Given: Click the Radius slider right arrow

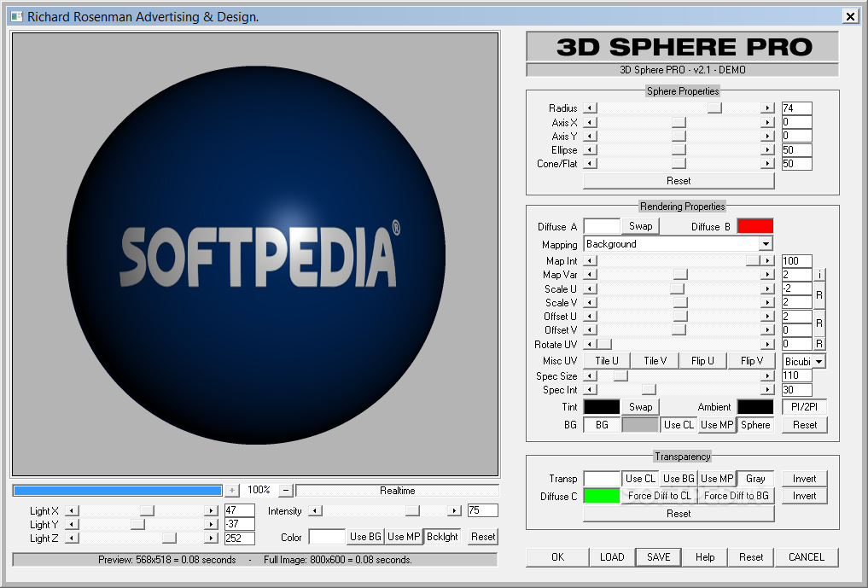Looking at the screenshot, I should pyautogui.click(x=767, y=108).
